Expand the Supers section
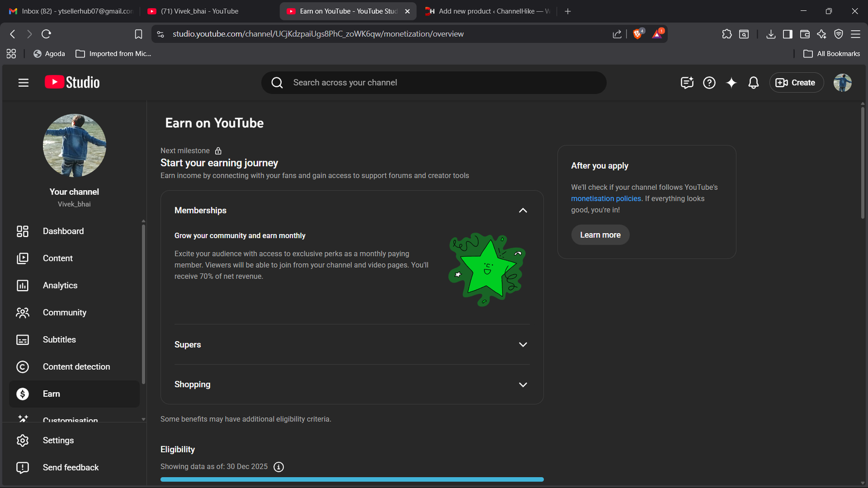868x488 pixels. point(522,345)
